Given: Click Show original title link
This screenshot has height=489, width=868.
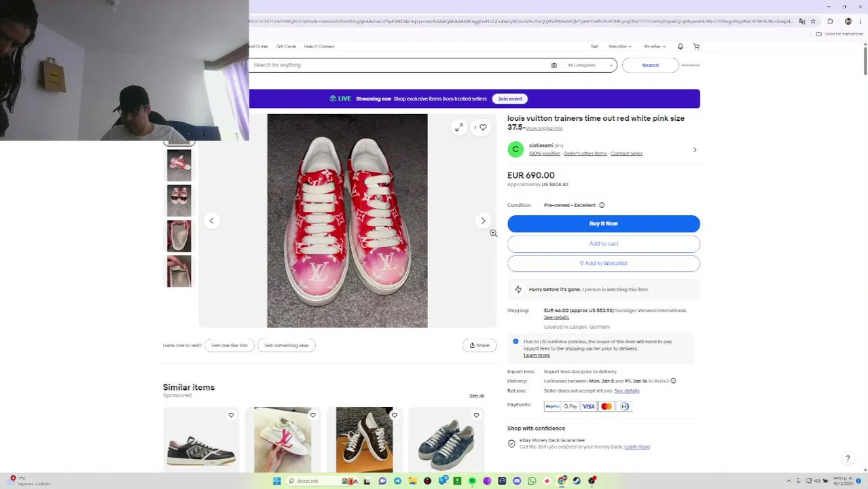Looking at the screenshot, I should (544, 128).
